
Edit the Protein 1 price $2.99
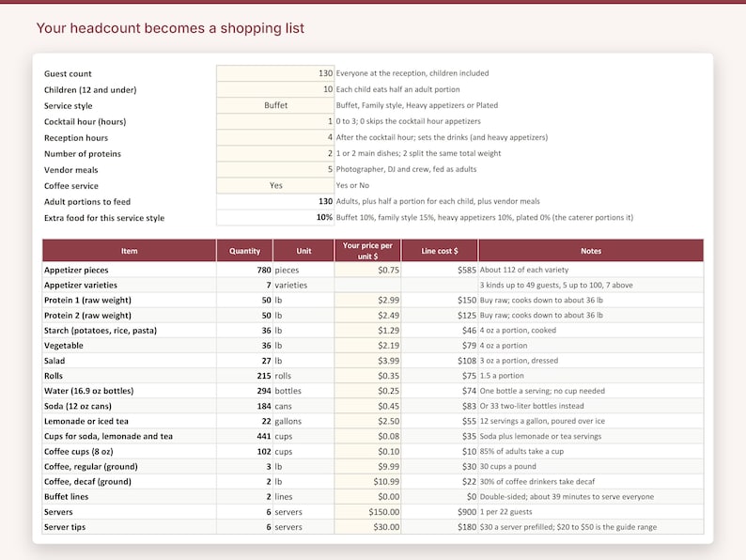coord(367,301)
